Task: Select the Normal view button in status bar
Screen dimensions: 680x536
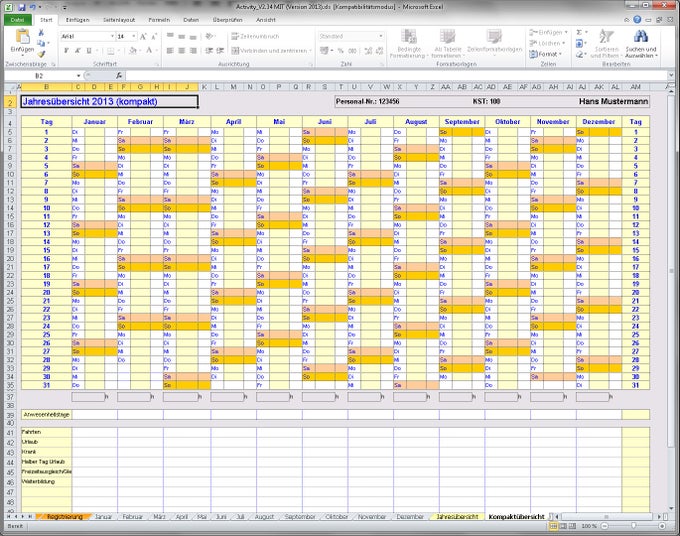Action: coord(553,526)
